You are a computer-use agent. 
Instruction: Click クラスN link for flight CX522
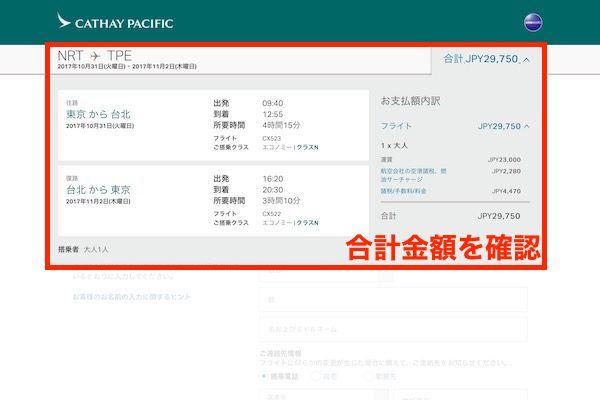tap(308, 223)
